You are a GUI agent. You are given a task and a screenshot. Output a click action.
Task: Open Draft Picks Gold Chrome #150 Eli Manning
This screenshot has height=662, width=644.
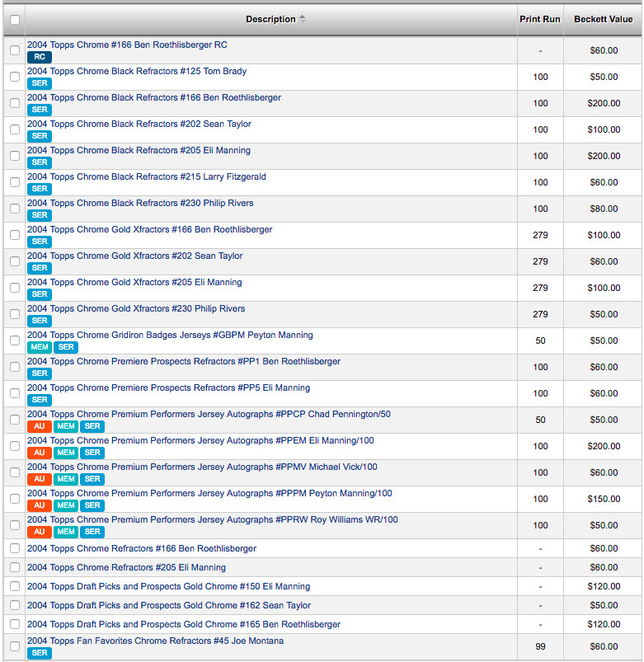point(168,586)
